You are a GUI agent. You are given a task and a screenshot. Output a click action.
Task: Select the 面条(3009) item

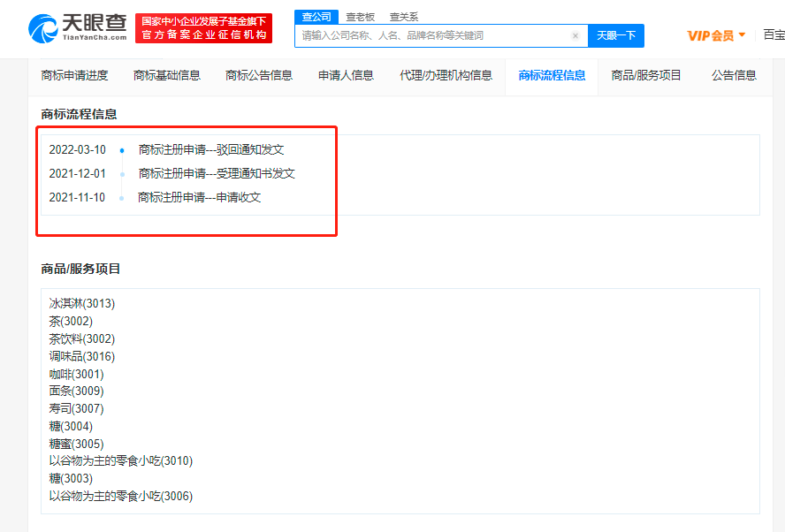[76, 391]
